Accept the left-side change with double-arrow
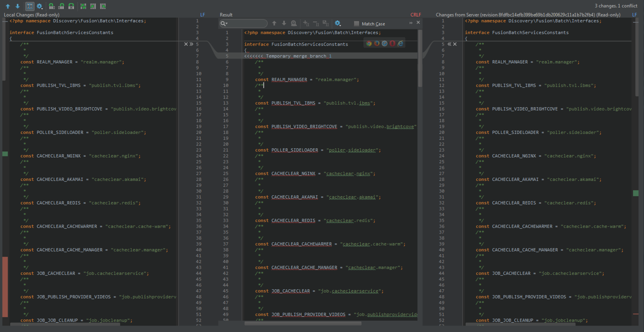This screenshot has width=644, height=332. point(192,44)
